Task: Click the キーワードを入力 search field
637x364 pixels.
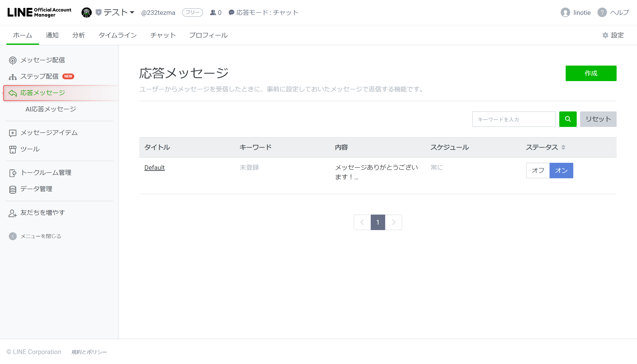Action: coord(514,119)
